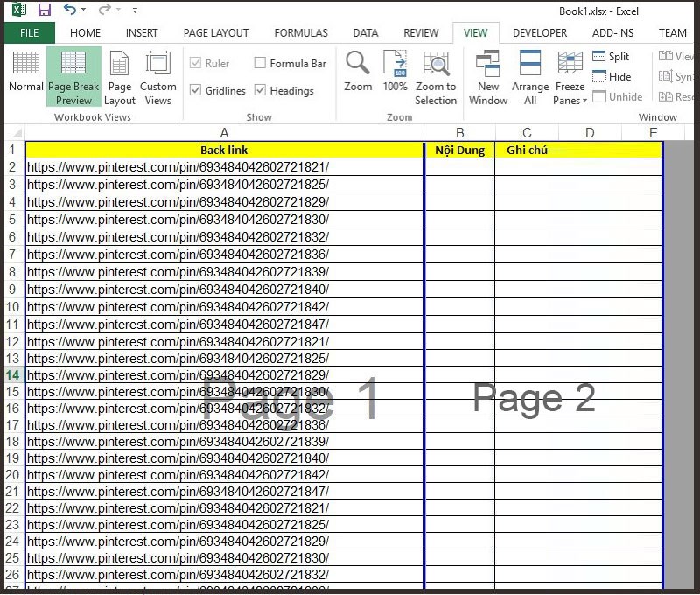This screenshot has width=700, height=595.
Task: Click the link cell in row 26
Action: [x=224, y=575]
